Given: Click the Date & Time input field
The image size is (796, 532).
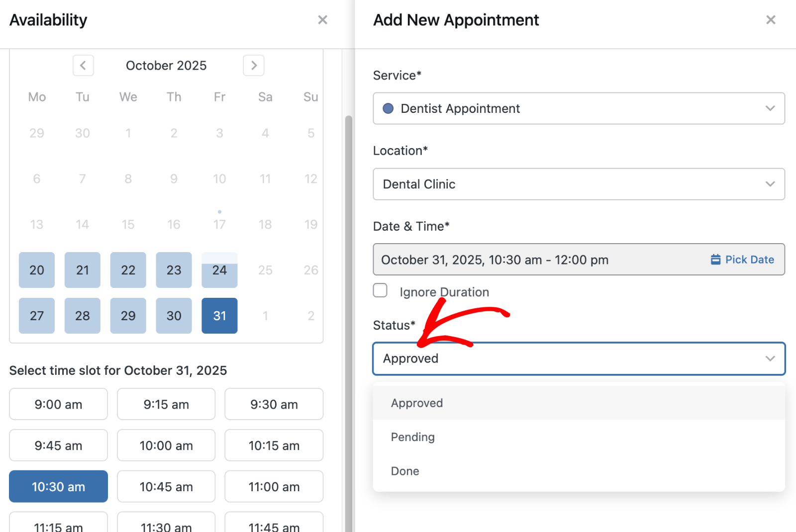Looking at the screenshot, I should 537,260.
